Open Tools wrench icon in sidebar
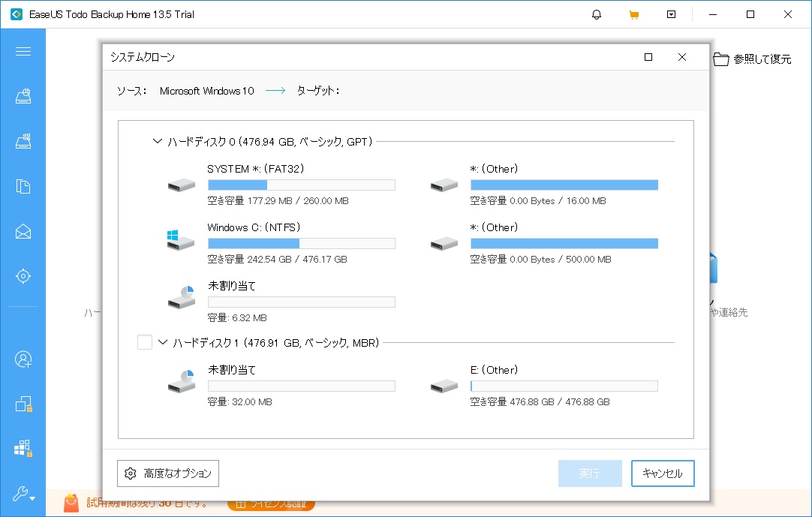Image resolution: width=812 pixels, height=517 pixels. [x=23, y=494]
